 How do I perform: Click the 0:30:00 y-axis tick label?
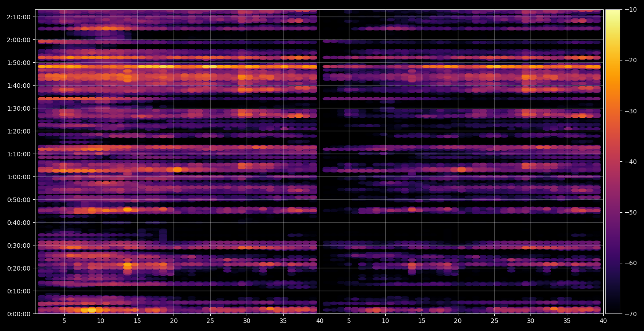19,245
